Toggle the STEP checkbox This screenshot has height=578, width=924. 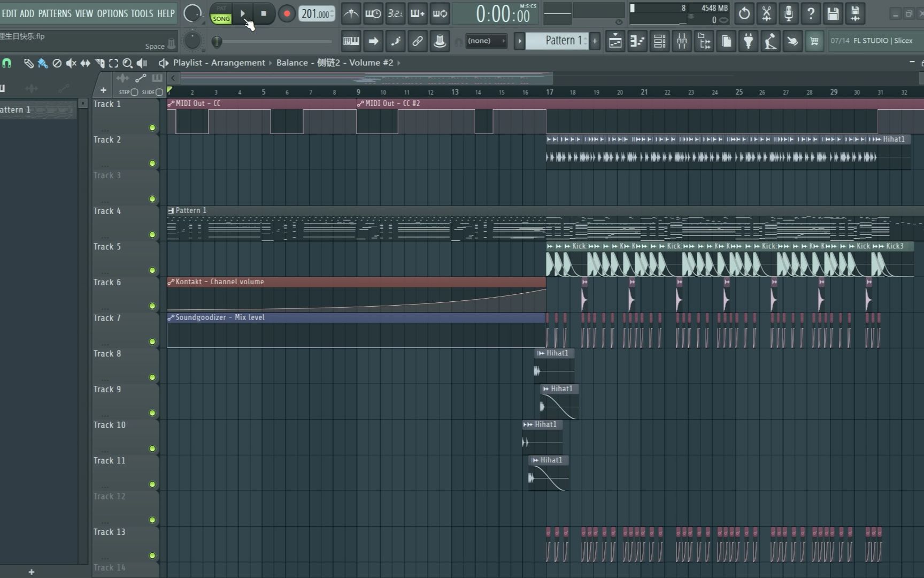click(x=134, y=92)
